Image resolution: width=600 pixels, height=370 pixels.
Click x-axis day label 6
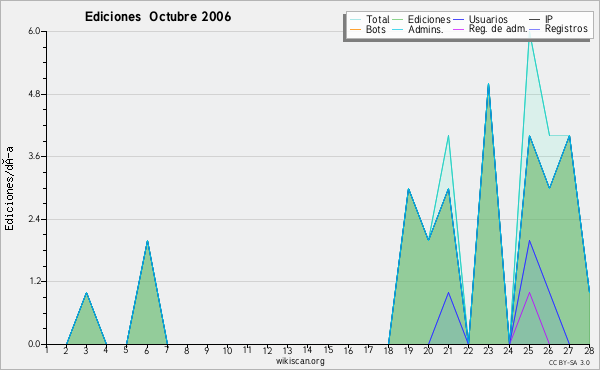point(147,350)
